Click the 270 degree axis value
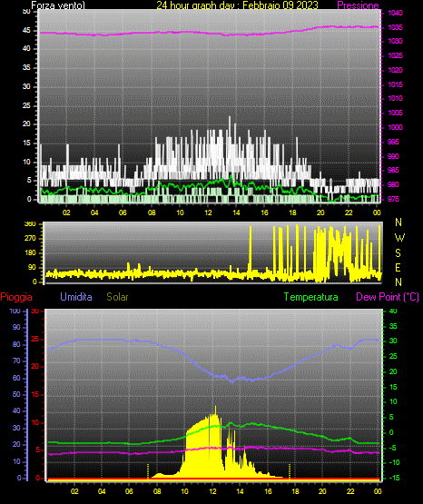 pyautogui.click(x=30, y=239)
